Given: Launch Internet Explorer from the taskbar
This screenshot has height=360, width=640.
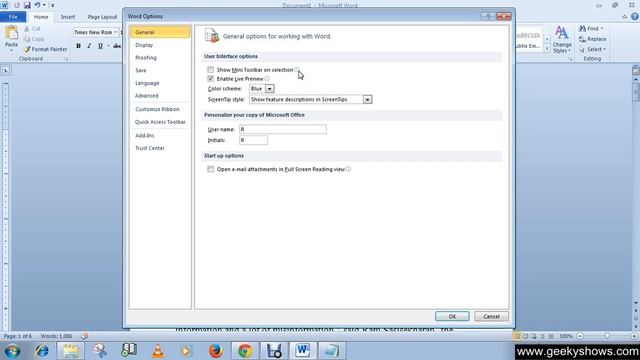Looking at the screenshot, I should [x=41, y=351].
